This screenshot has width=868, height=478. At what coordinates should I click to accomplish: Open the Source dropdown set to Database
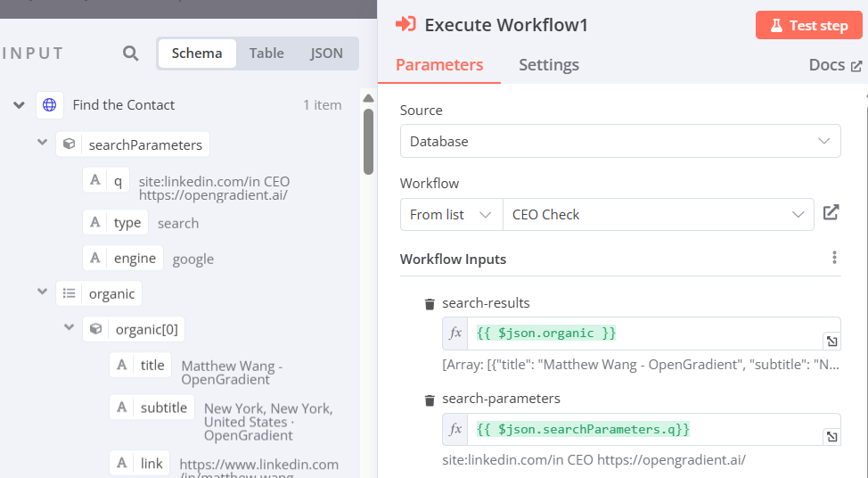click(x=620, y=141)
